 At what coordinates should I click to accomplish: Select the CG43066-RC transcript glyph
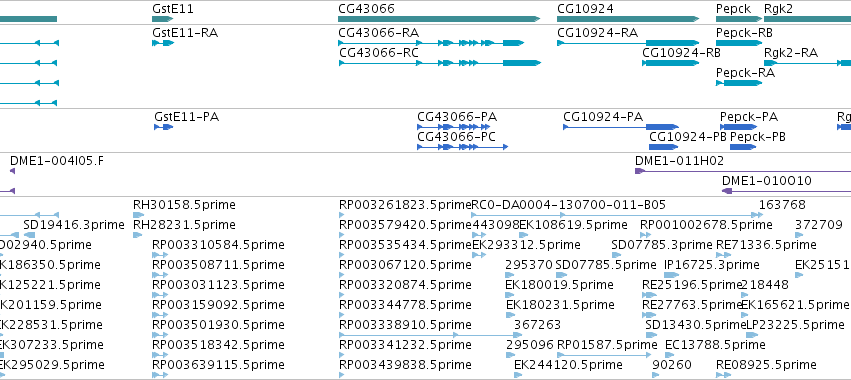pos(440,63)
